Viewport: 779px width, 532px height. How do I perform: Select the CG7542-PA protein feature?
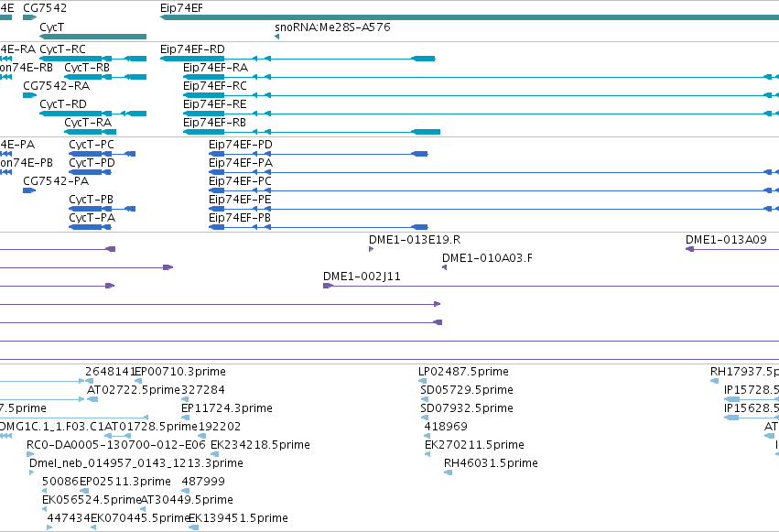(x=29, y=190)
